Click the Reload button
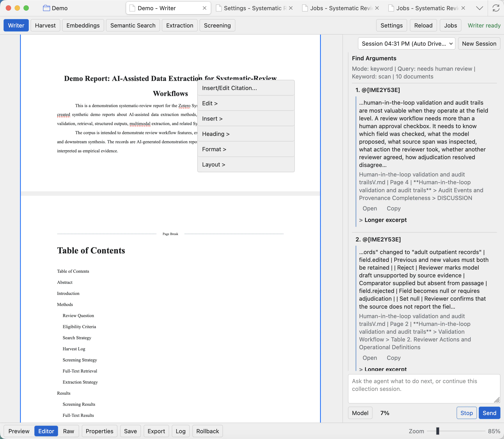 423,25
